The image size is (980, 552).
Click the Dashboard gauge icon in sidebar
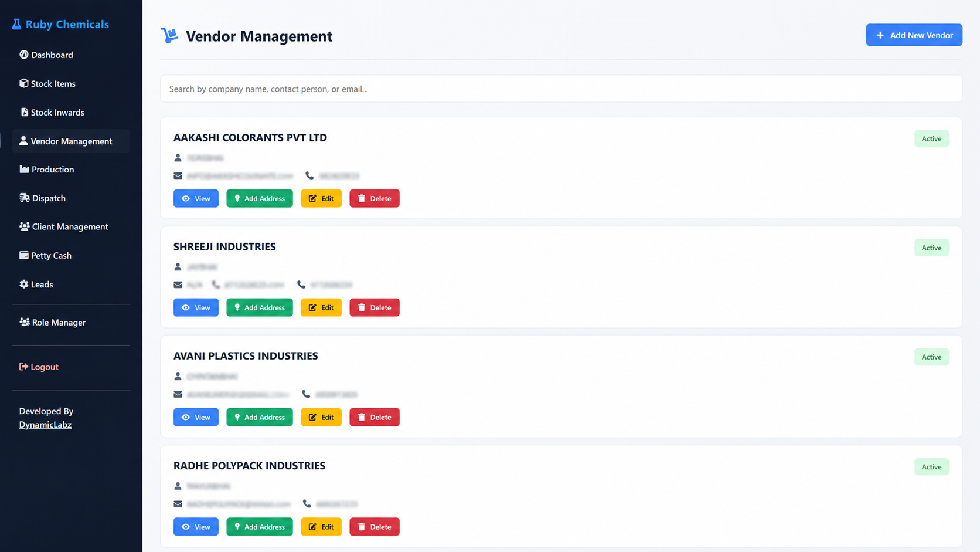[24, 55]
